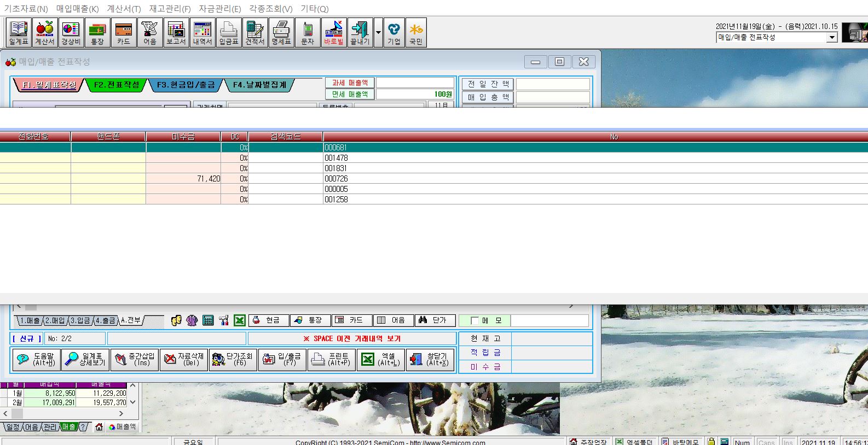Click the 프린트 (Alt+P) button
The width and height of the screenshot is (868, 445).
(332, 359)
